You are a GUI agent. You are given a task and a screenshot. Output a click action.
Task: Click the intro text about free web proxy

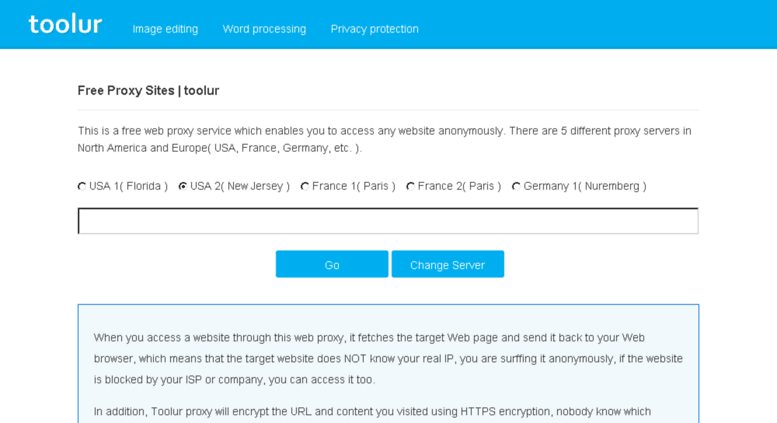point(385,139)
